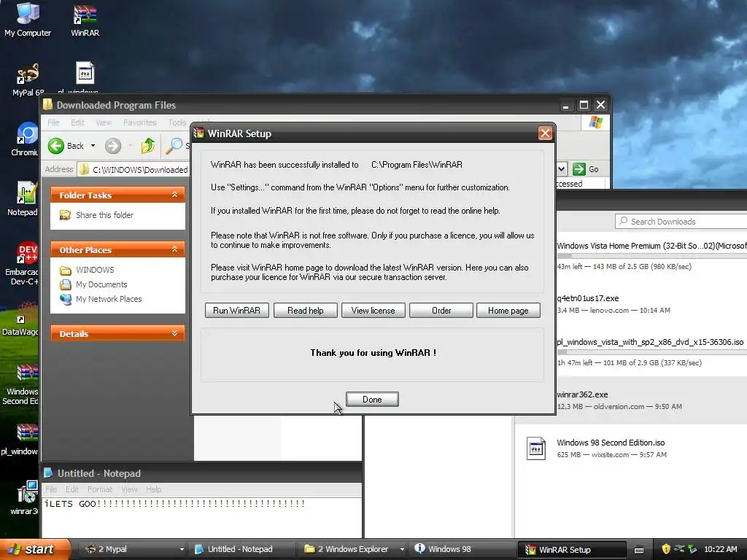This screenshot has height=560, width=747.
Task: Click the pl_windows_vista download progress bar
Action: click(651, 352)
